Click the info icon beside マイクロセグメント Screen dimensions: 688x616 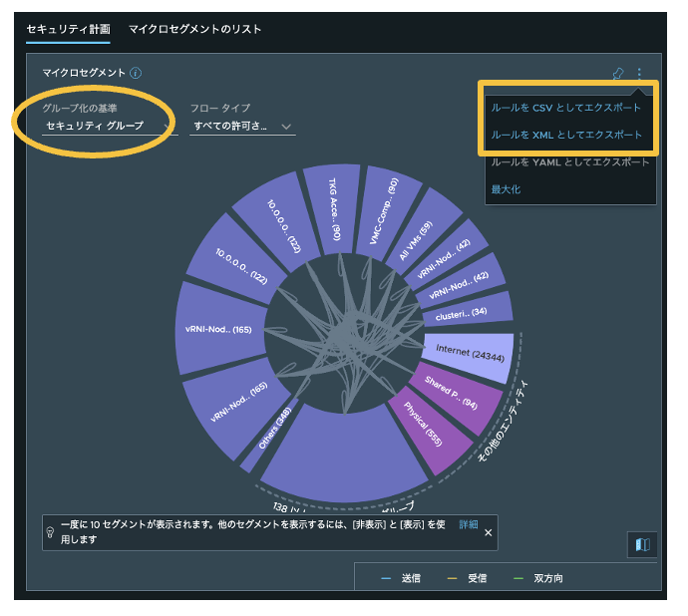pyautogui.click(x=136, y=73)
